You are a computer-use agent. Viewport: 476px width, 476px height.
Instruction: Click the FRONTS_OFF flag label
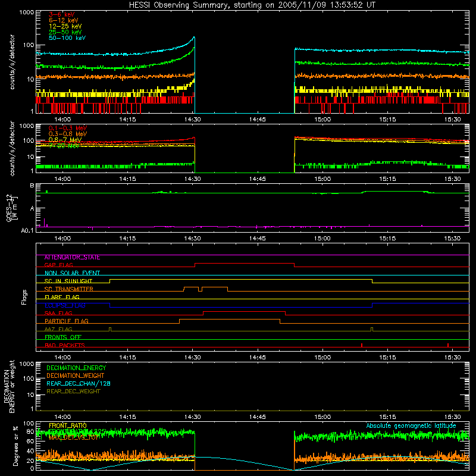click(x=63, y=337)
